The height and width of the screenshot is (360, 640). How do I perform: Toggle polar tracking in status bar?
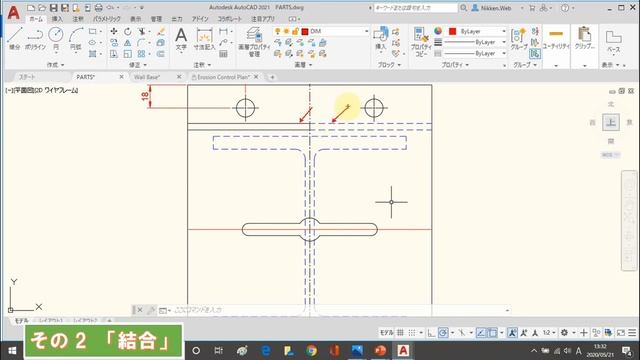[x=443, y=333]
